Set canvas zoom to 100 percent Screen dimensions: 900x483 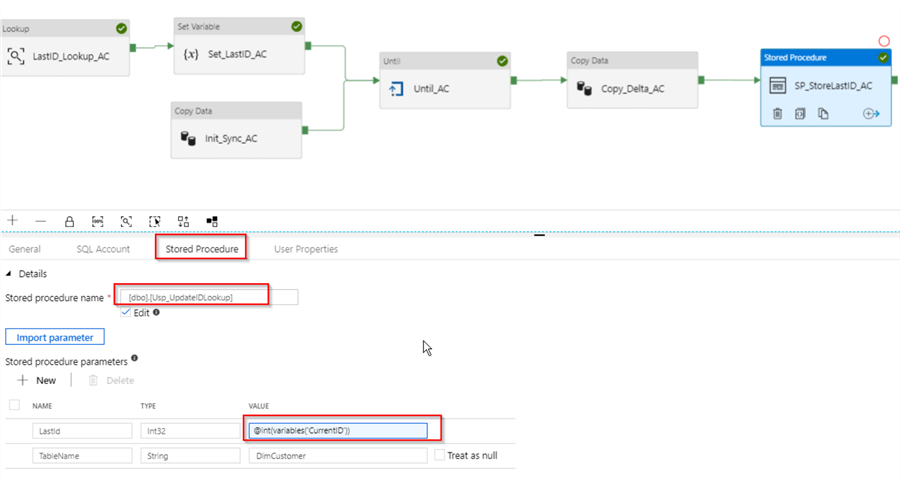(x=98, y=221)
